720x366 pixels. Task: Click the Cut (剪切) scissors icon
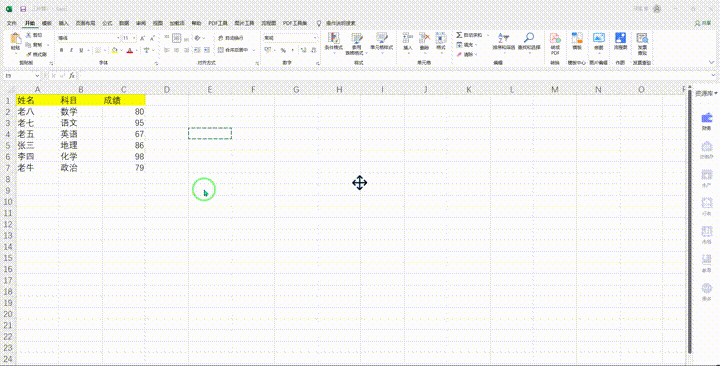pos(29,35)
